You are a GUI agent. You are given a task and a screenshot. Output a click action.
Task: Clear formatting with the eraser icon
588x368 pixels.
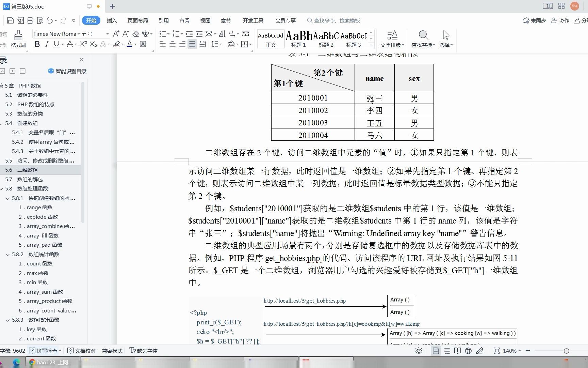[136, 34]
